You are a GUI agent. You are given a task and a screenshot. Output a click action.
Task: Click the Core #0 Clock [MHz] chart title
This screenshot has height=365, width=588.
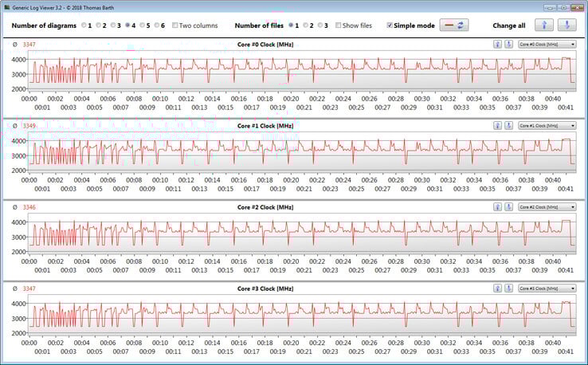(x=265, y=45)
